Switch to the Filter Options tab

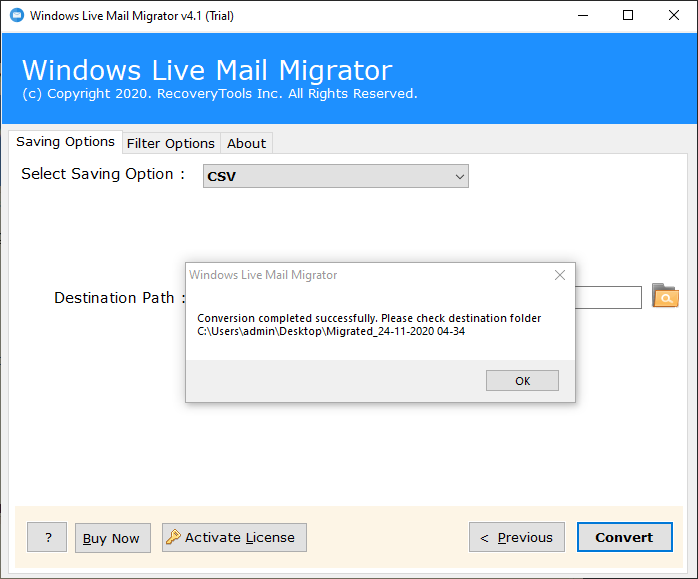[171, 143]
